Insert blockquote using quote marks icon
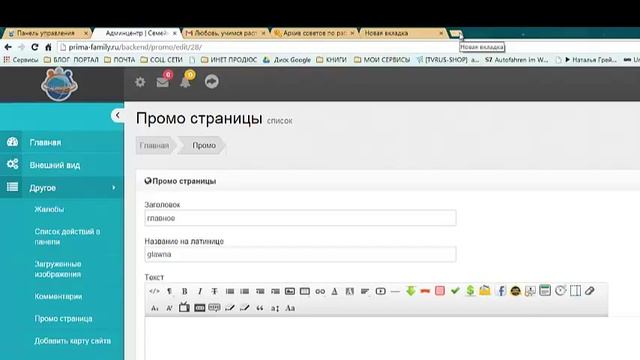Image resolution: width=640 pixels, height=360 pixels. coord(260,308)
